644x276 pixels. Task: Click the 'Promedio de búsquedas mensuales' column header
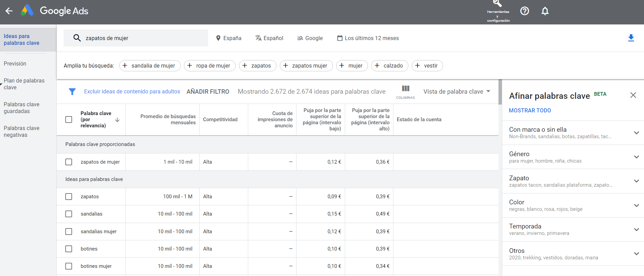(168, 119)
